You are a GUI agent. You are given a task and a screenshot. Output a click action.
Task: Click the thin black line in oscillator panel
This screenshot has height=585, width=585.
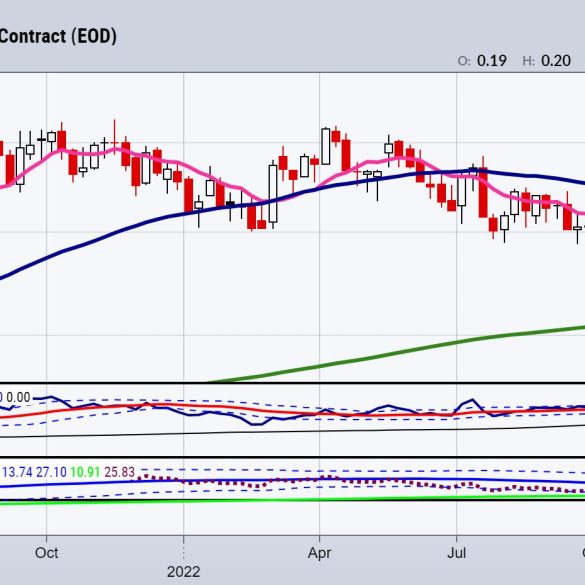tap(292, 432)
